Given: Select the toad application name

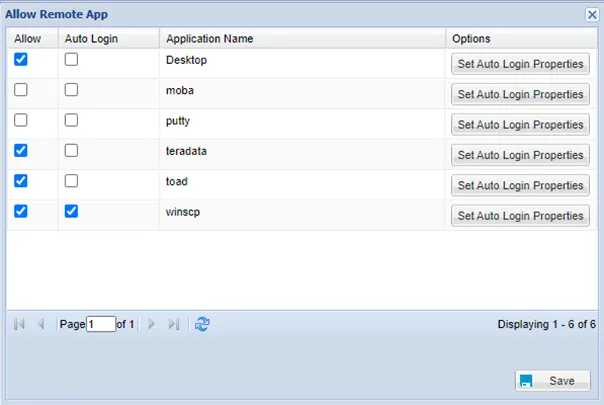Looking at the screenshot, I should [x=176, y=181].
